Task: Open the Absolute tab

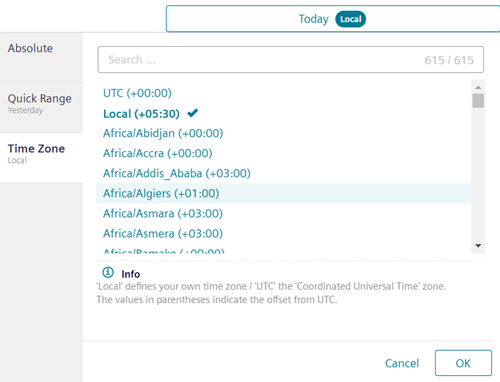Action: 41,57
